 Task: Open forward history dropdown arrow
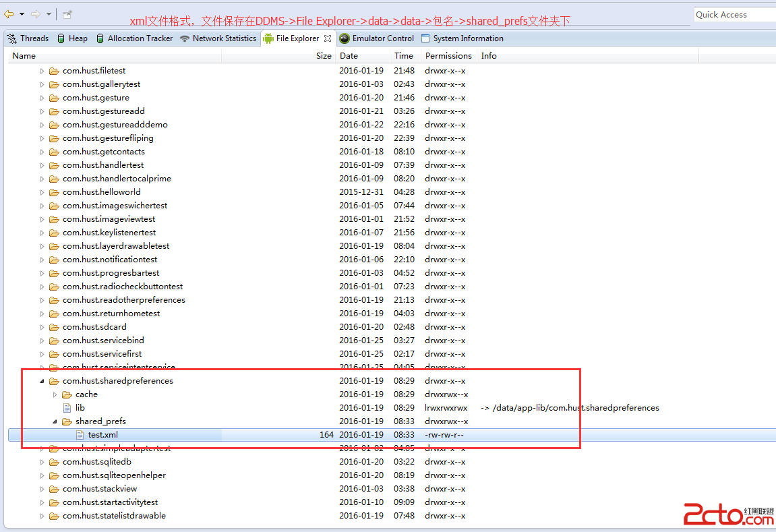(x=49, y=14)
